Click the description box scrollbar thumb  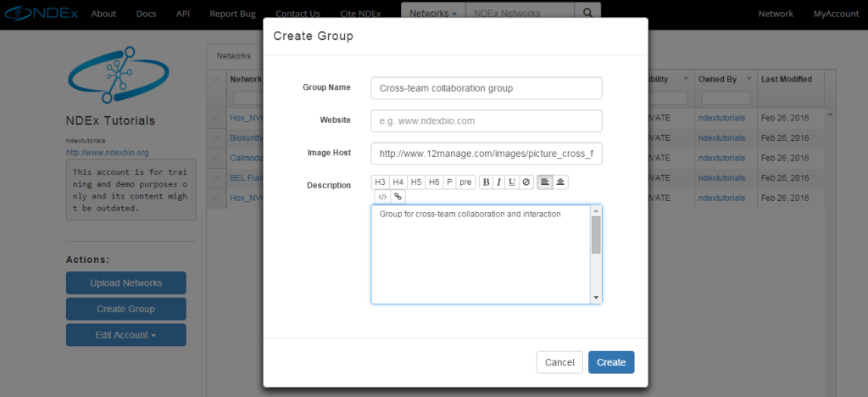(x=596, y=235)
